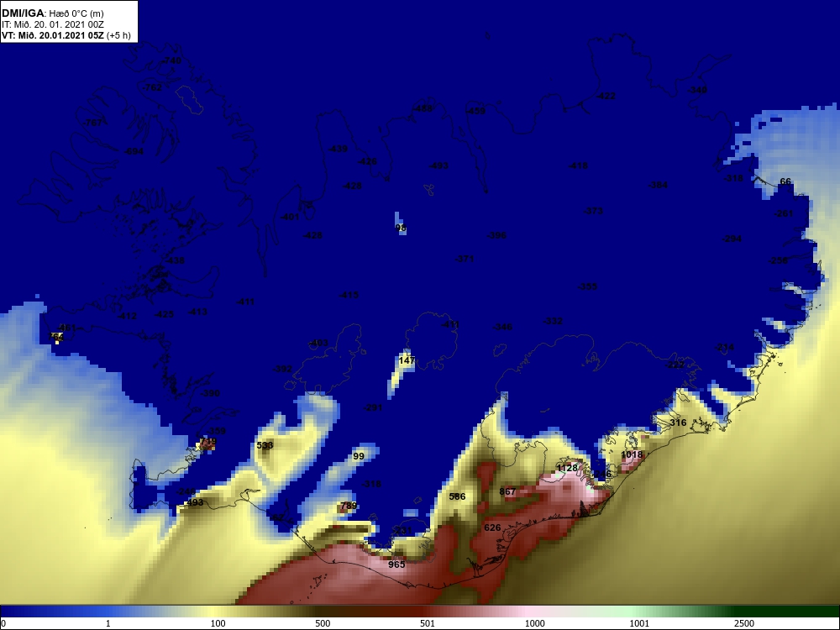The image size is (840, 630).
Task: Click the legend tick labeled 0
Action: coord(3,623)
